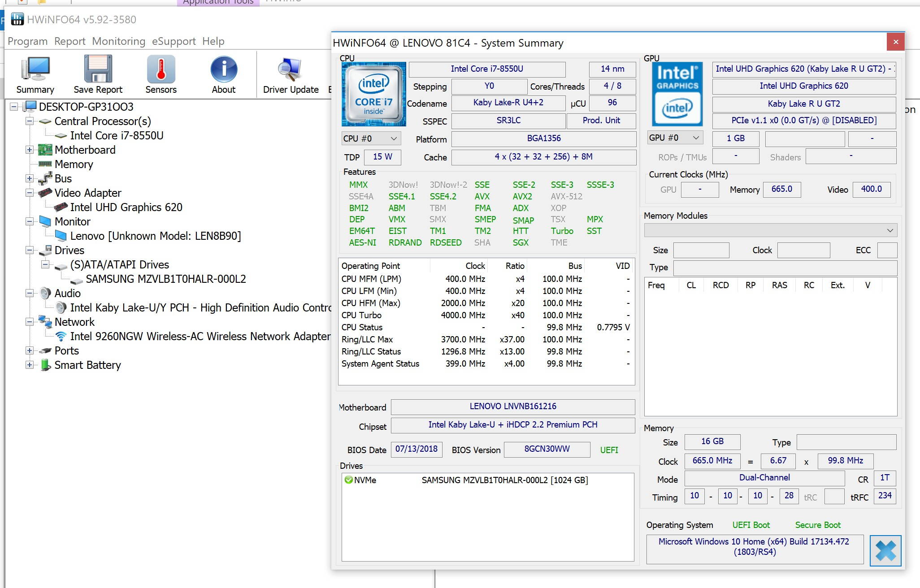Collapse the Drives tree node
Viewport: 920px width, 588px height.
(x=30, y=250)
